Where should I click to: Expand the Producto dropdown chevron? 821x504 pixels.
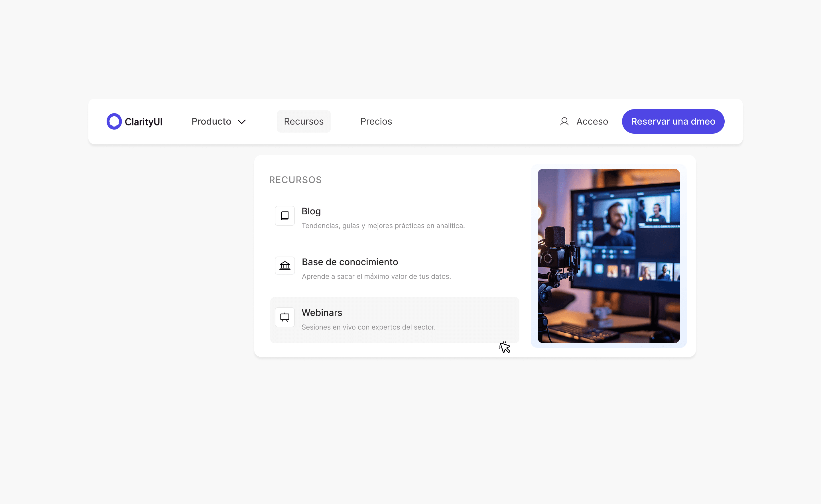click(242, 122)
